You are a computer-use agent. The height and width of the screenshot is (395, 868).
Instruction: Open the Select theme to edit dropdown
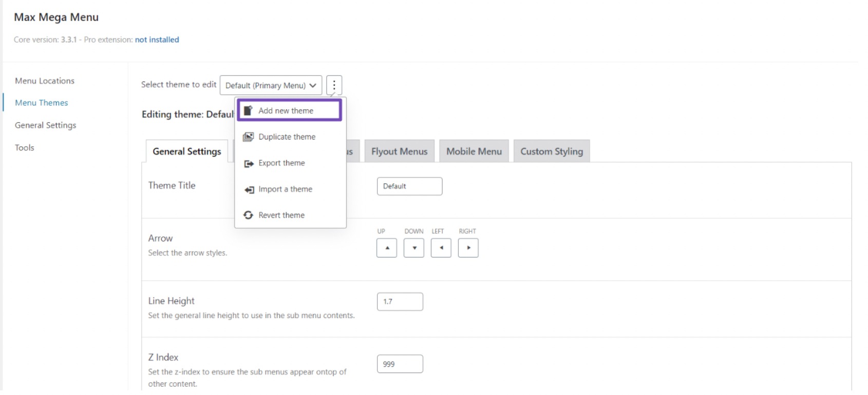[271, 85]
